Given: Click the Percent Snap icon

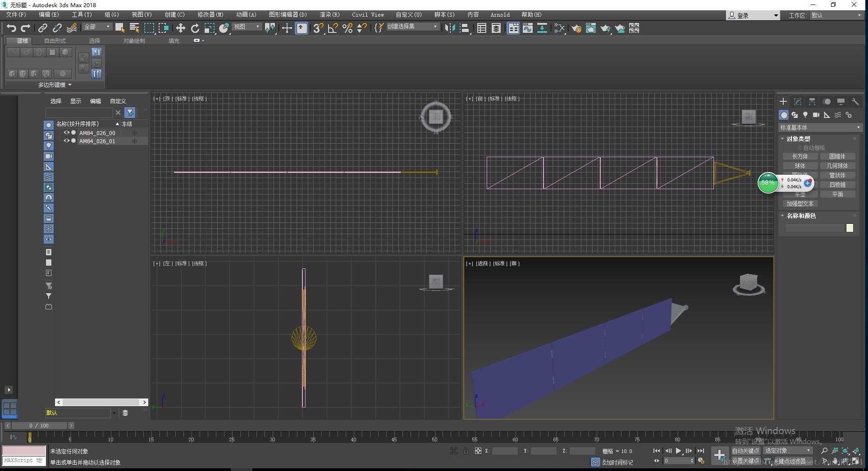Looking at the screenshot, I should 347,28.
